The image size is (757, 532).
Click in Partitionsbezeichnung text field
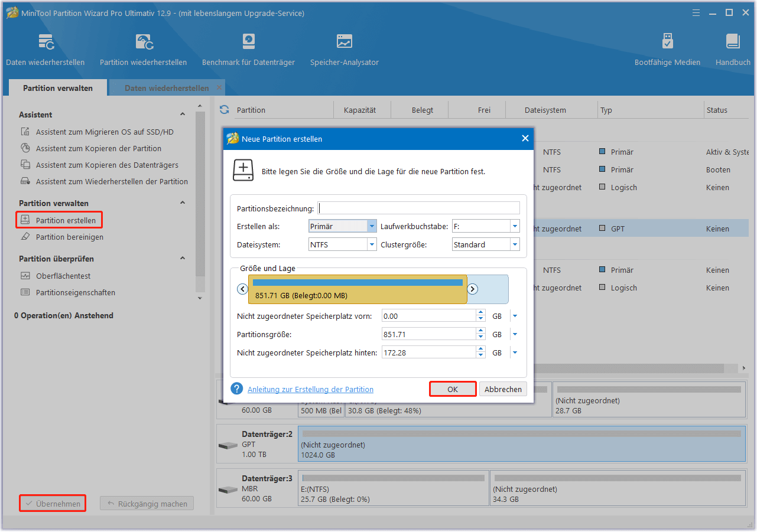pyautogui.click(x=419, y=208)
